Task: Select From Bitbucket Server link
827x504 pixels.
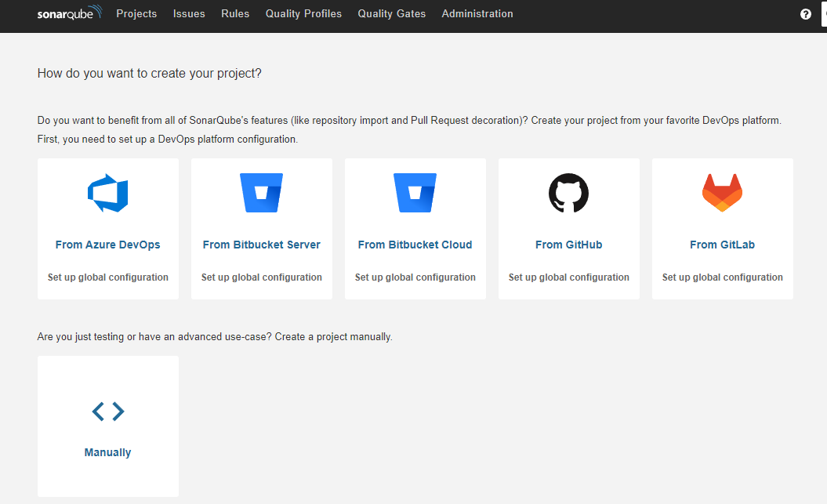Action: tap(262, 245)
